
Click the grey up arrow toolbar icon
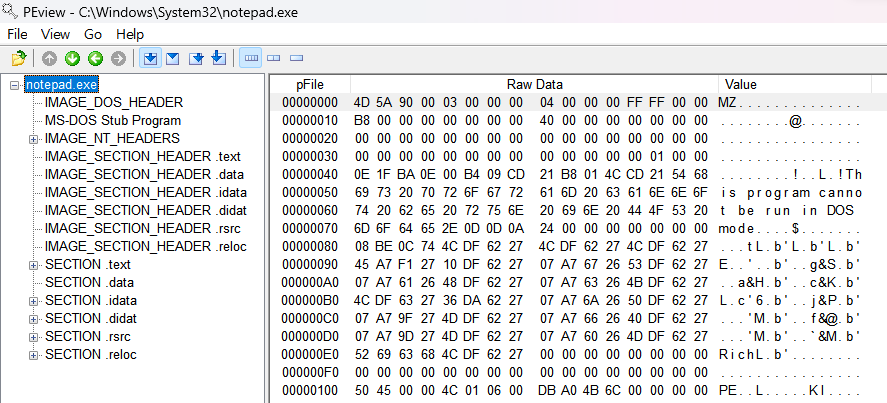pos(50,58)
